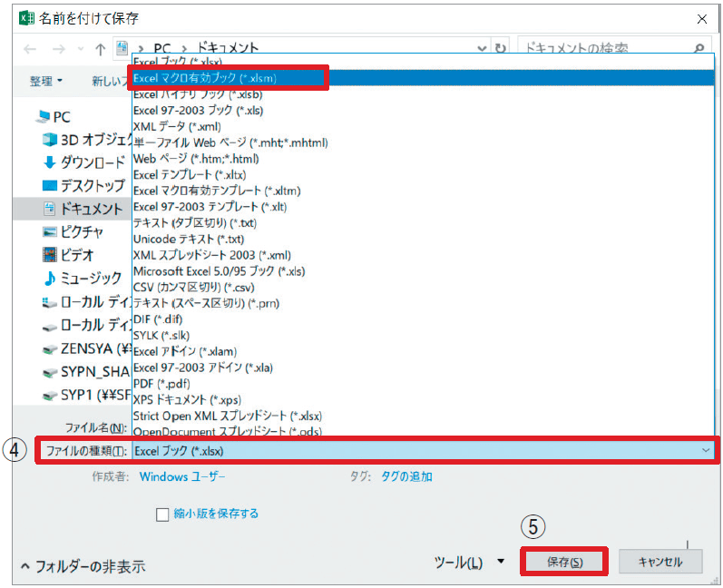This screenshot has width=723, height=588.
Task: Close the 名前を付けて保存 dialog
Action: click(x=702, y=19)
